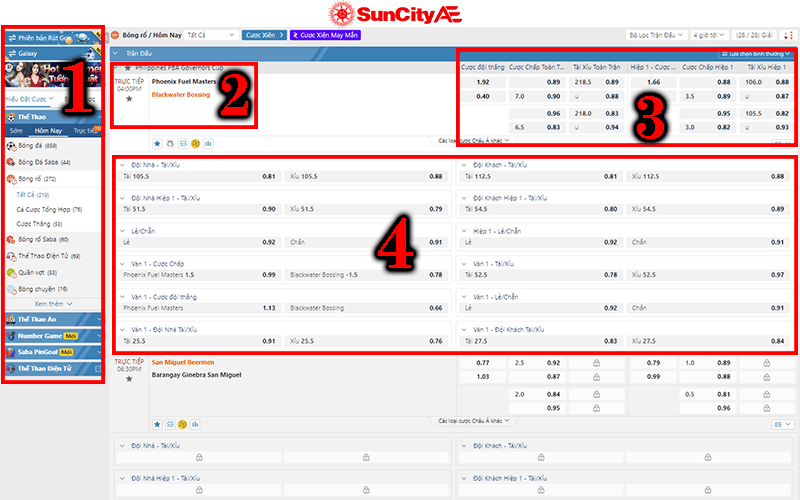Expand Các loại cược Châu Á khác for San Miguel match
Viewport: 800px width, 500px height.
click(473, 421)
